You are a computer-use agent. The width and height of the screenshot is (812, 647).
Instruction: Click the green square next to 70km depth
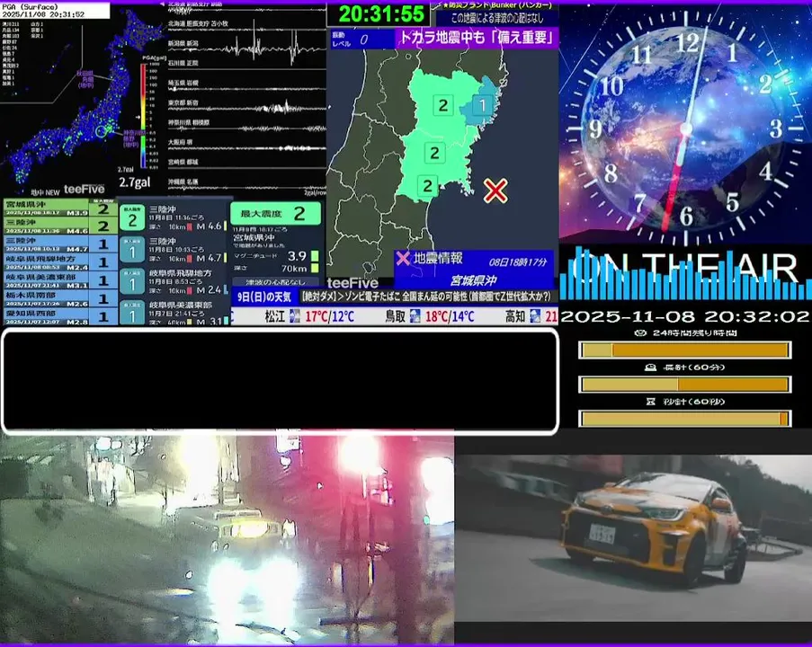click(x=315, y=268)
